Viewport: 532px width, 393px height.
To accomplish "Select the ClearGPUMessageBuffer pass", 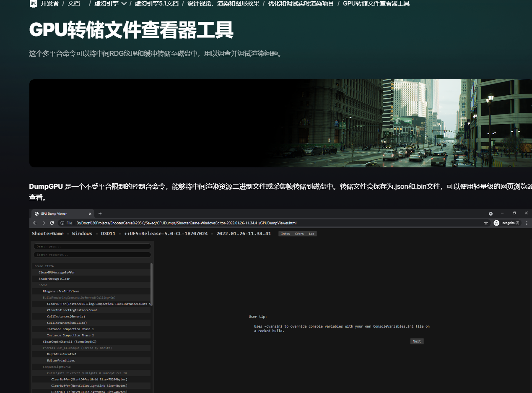I will click(x=91, y=272).
